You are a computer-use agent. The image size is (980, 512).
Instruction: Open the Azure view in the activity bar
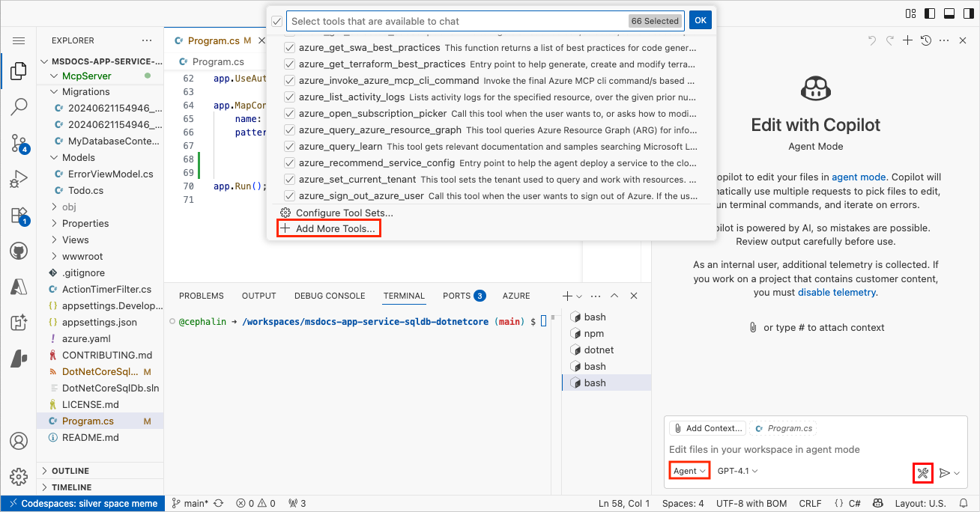(x=19, y=287)
